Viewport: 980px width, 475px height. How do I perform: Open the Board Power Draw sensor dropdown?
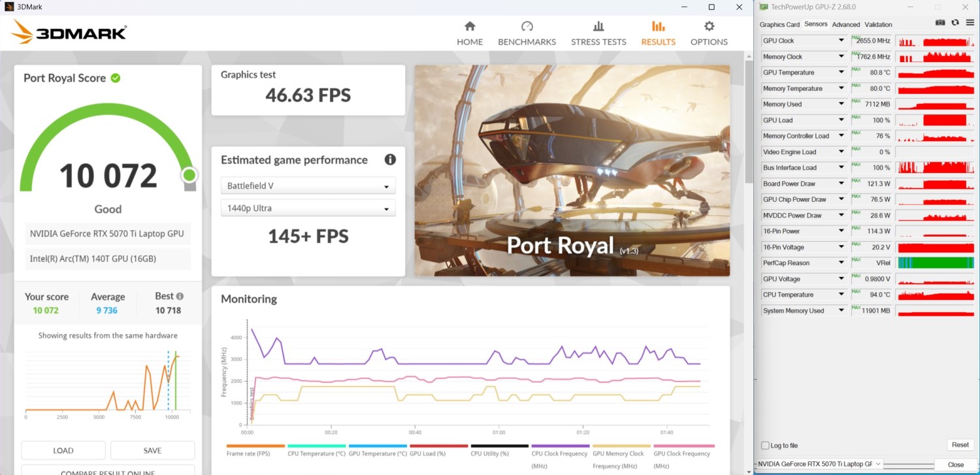pos(841,184)
